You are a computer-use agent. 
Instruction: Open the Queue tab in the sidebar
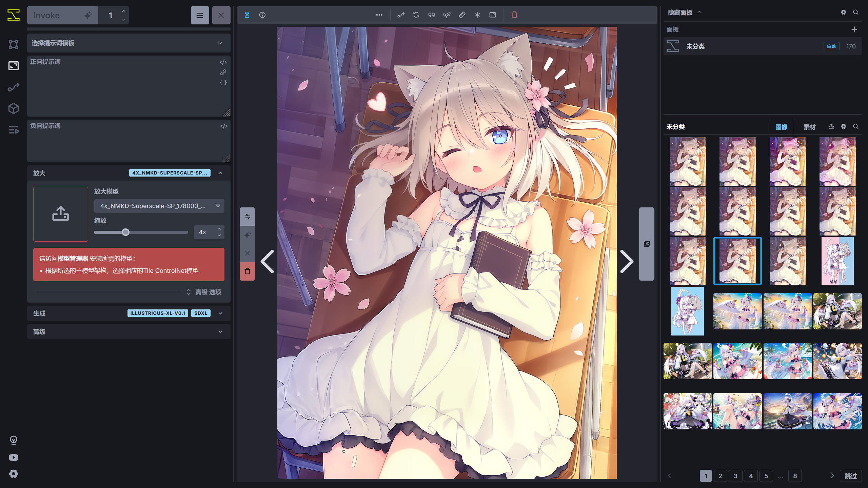tap(14, 130)
